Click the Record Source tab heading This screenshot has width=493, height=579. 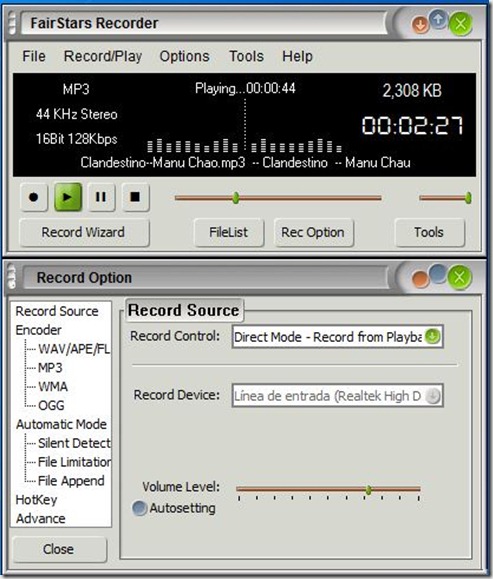(x=184, y=310)
